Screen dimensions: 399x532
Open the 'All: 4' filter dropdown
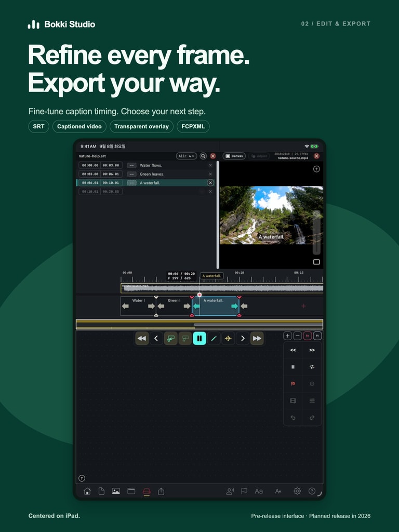tap(187, 156)
